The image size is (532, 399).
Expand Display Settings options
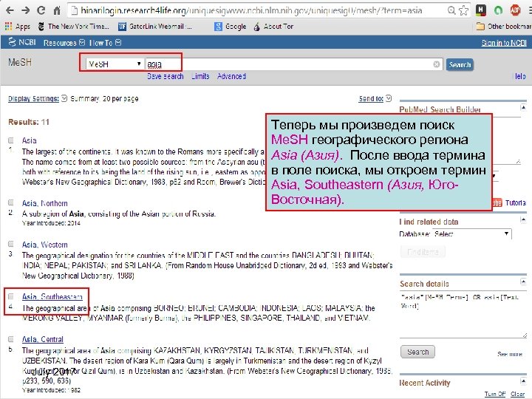[38, 99]
